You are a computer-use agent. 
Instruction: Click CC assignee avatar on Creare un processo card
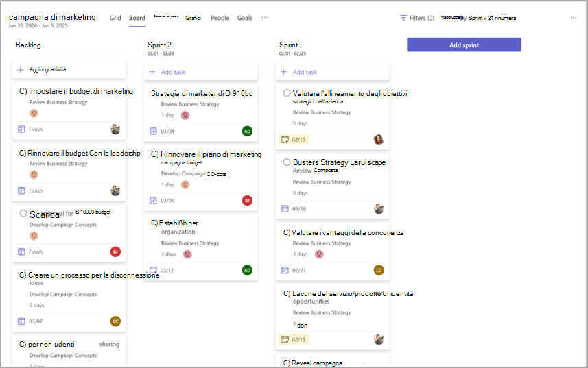115,321
